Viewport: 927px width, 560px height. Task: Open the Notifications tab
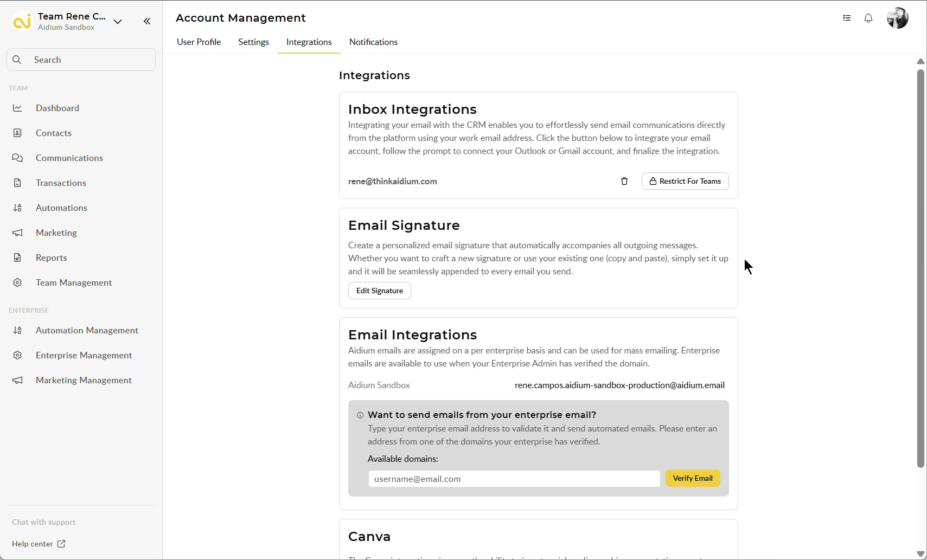pyautogui.click(x=373, y=42)
